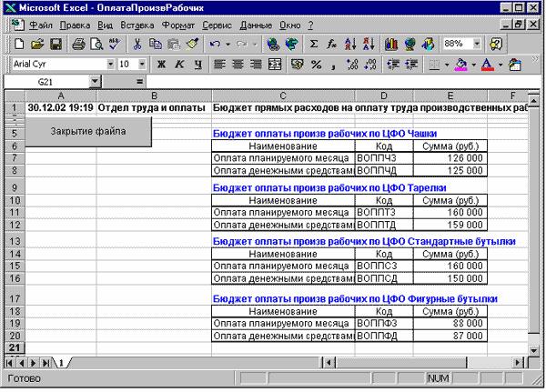This screenshot has width=546, height=392.
Task: Open the Вид menu
Action: [106, 25]
